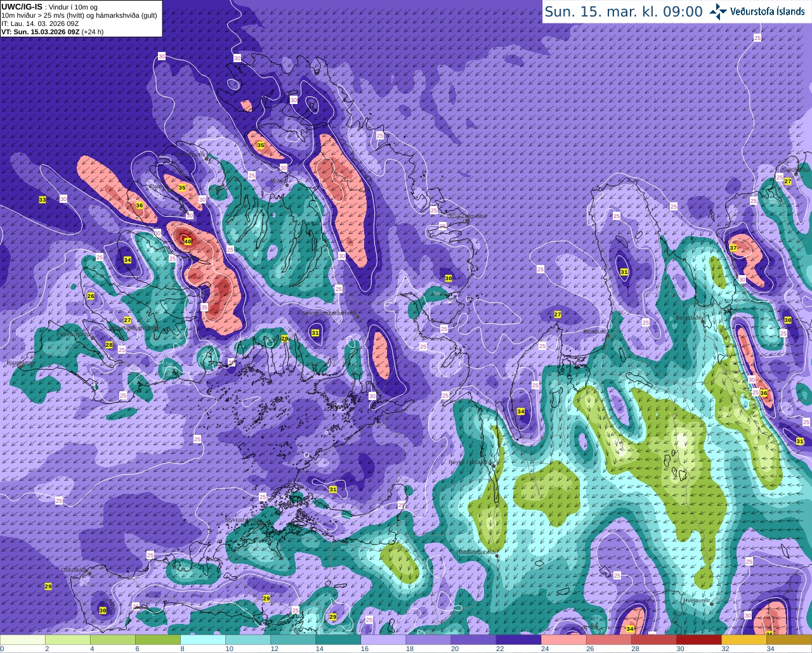Pick the 2–4 m/s light green legend swatch
The image size is (812, 653).
coord(68,640)
